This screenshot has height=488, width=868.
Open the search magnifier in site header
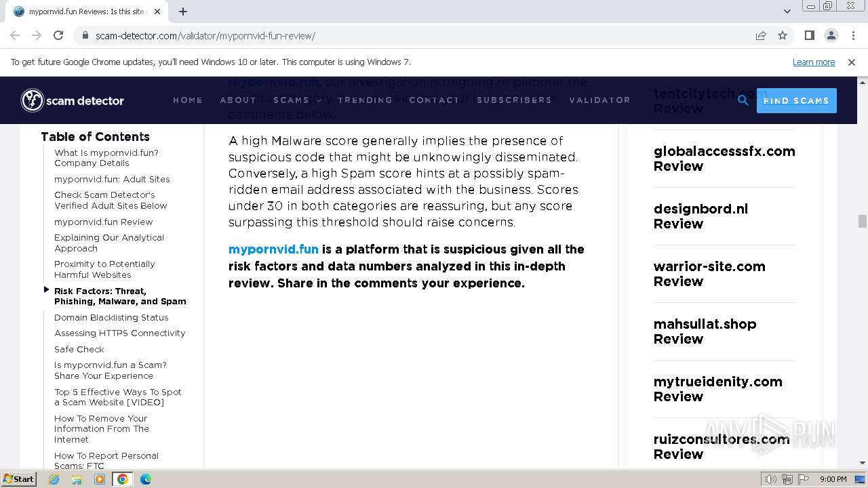pos(743,100)
